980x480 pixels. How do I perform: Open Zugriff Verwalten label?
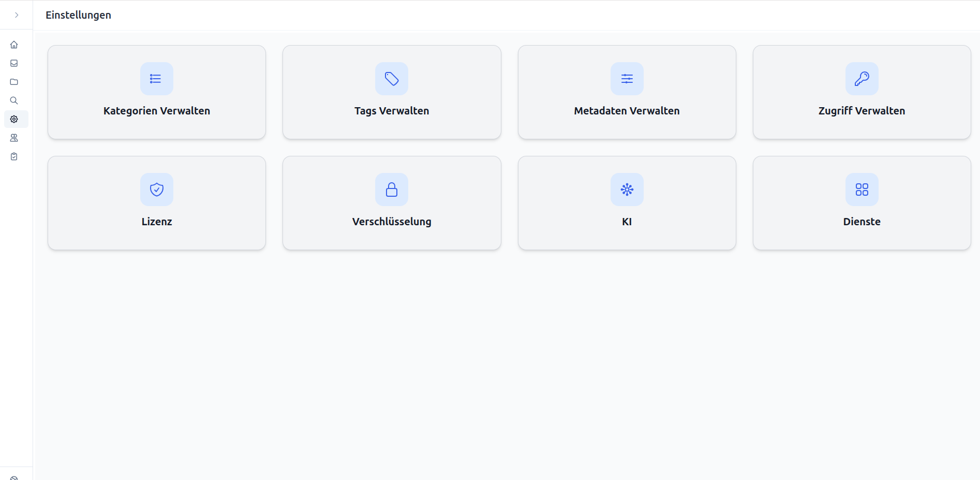[862, 111]
